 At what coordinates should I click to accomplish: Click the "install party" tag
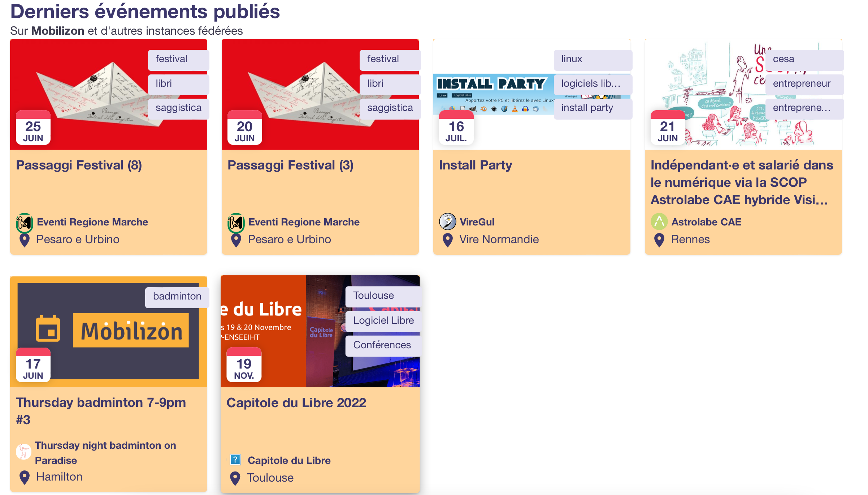point(592,108)
